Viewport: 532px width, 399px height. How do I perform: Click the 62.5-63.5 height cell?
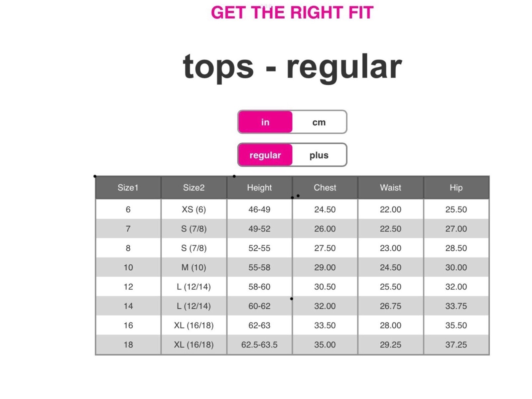pyautogui.click(x=259, y=345)
